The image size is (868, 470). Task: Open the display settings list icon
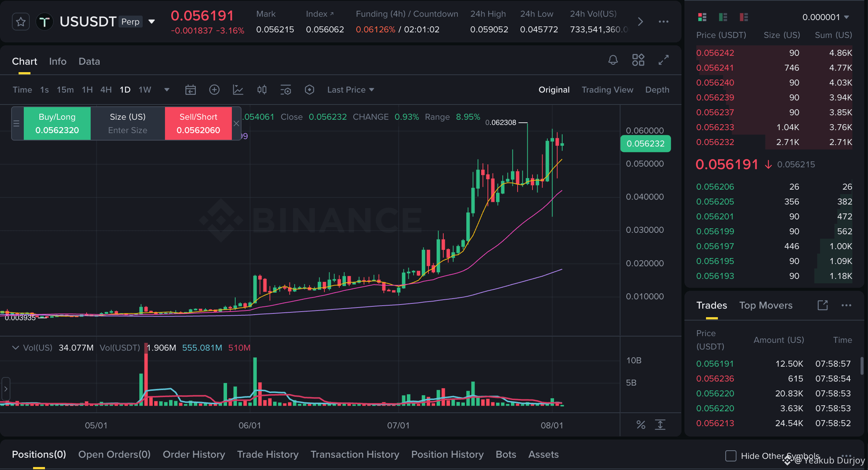point(286,90)
